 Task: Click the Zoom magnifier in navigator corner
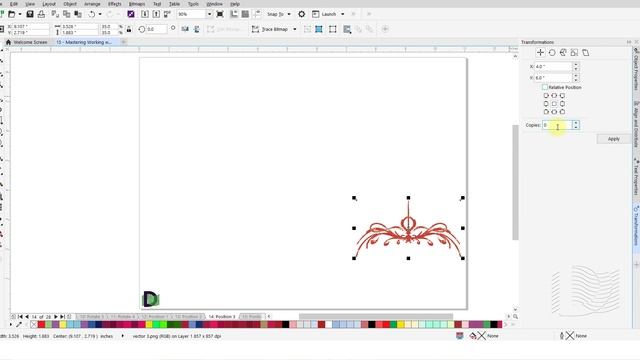point(516,317)
